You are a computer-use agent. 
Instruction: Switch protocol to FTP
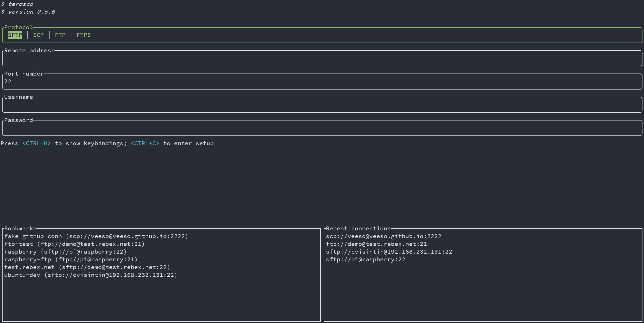point(60,35)
